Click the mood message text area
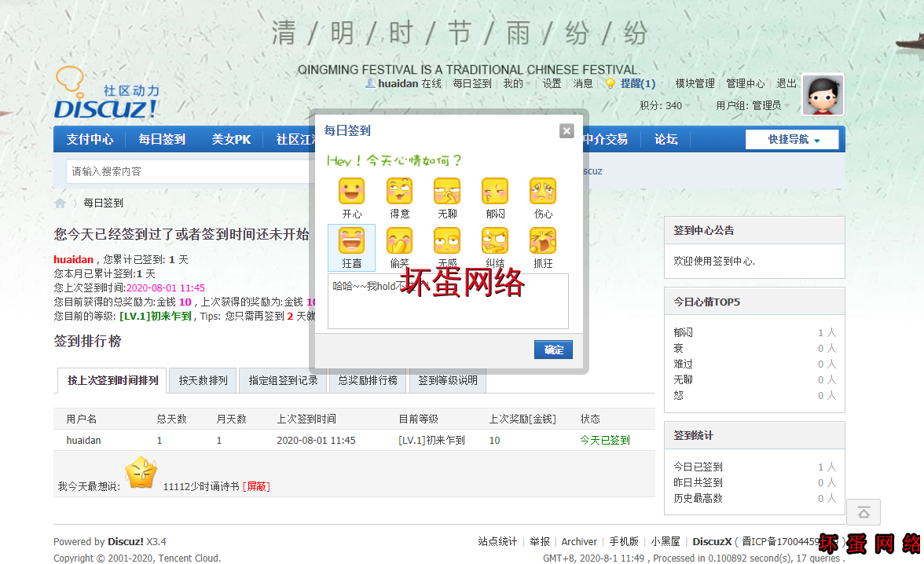924x564 pixels. 448,301
